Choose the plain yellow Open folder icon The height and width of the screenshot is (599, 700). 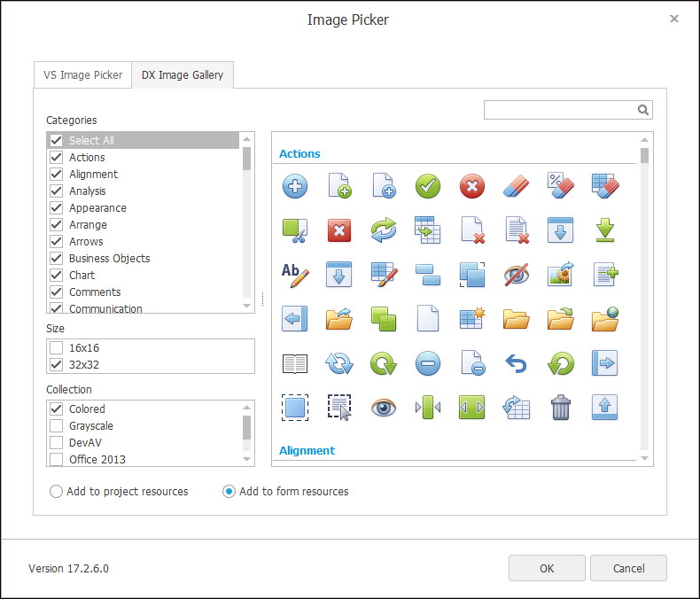[x=516, y=319]
